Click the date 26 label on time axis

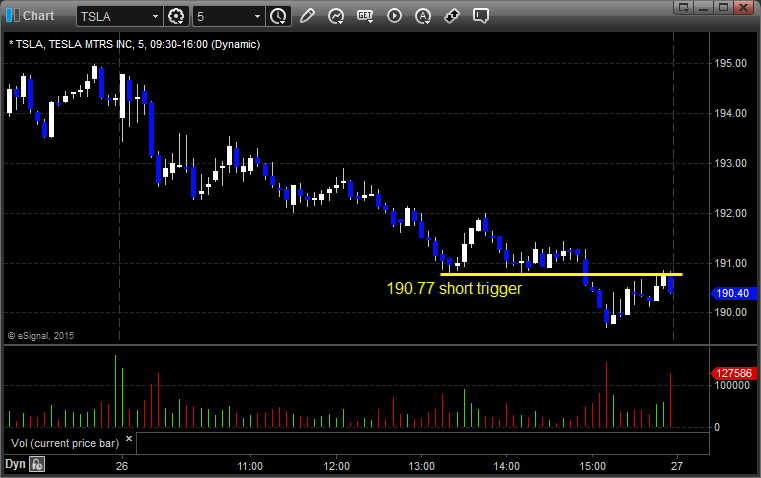pos(122,466)
